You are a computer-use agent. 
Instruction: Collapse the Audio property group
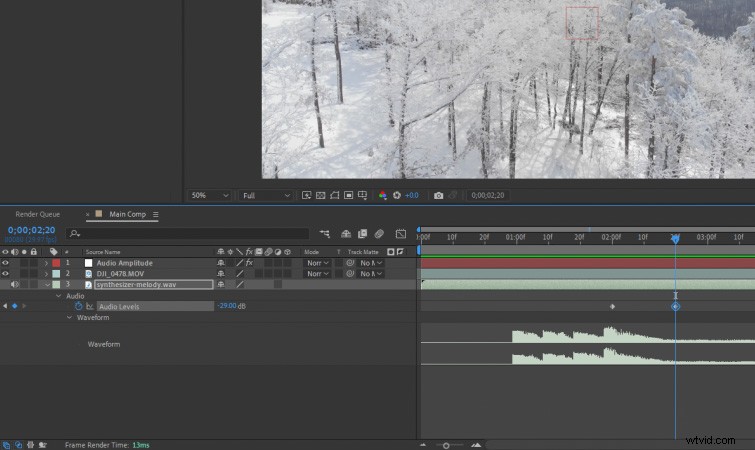(59, 296)
